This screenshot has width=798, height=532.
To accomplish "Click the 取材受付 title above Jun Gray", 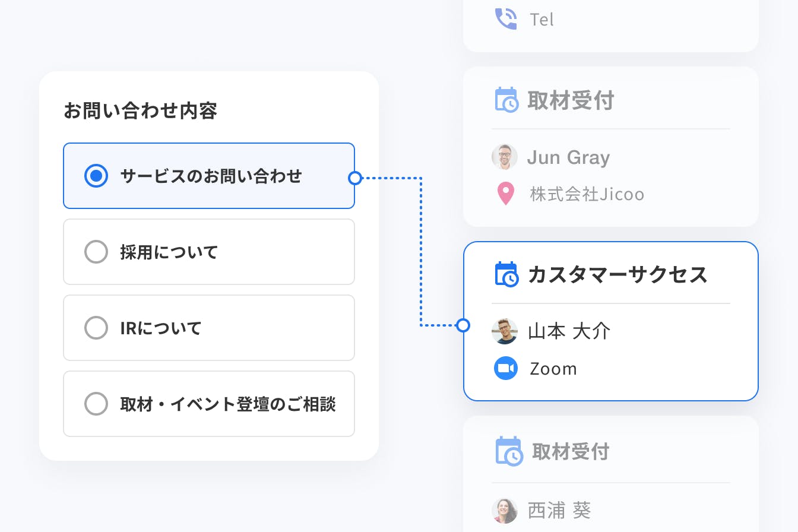I will 571,100.
